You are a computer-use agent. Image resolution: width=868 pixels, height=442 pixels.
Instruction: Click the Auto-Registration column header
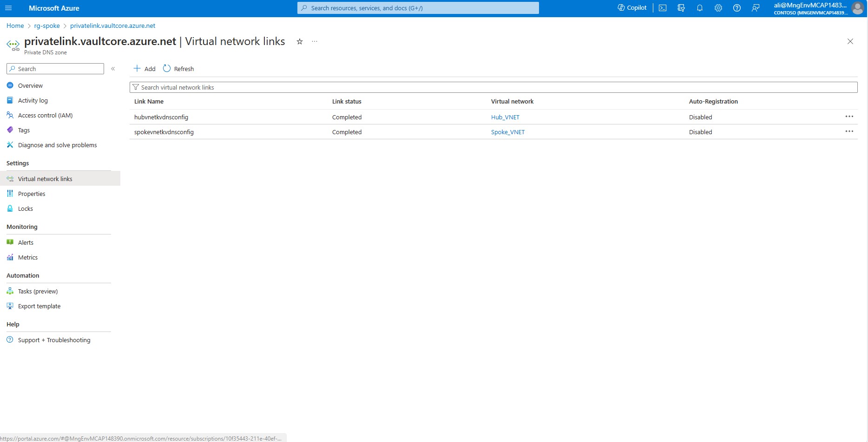[713, 101]
